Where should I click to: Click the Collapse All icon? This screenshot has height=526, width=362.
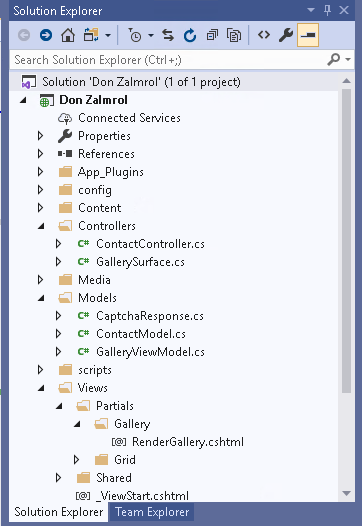coord(212,35)
